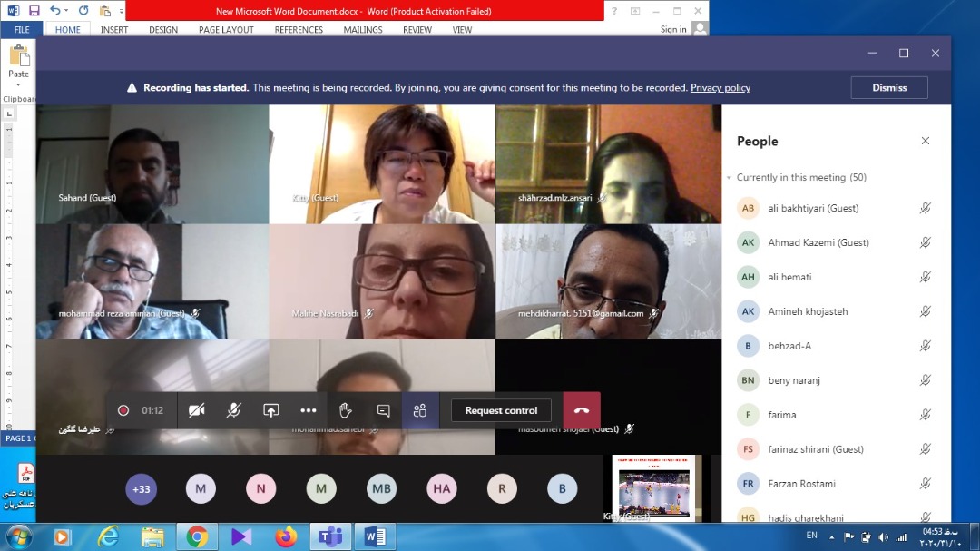This screenshot has height=551, width=980.
Task: Click Sign in link in Word
Action: tap(673, 29)
